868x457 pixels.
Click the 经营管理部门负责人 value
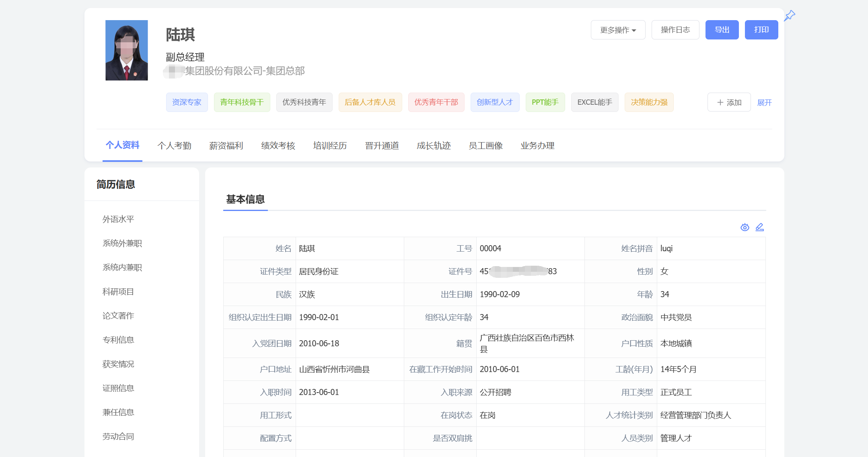[x=695, y=415]
